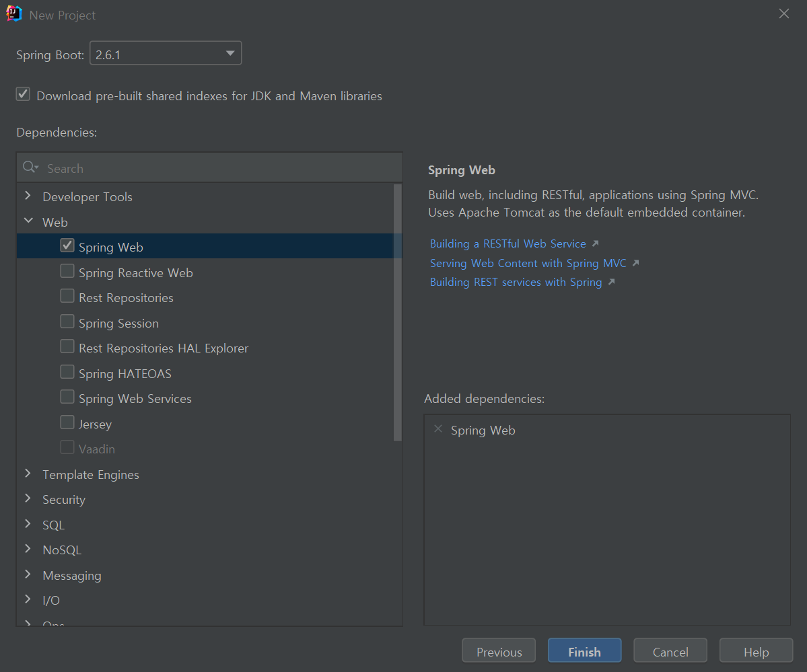Viewport: 807px width, 672px height.
Task: Tick the Spring Session checkbox
Action: (67, 321)
